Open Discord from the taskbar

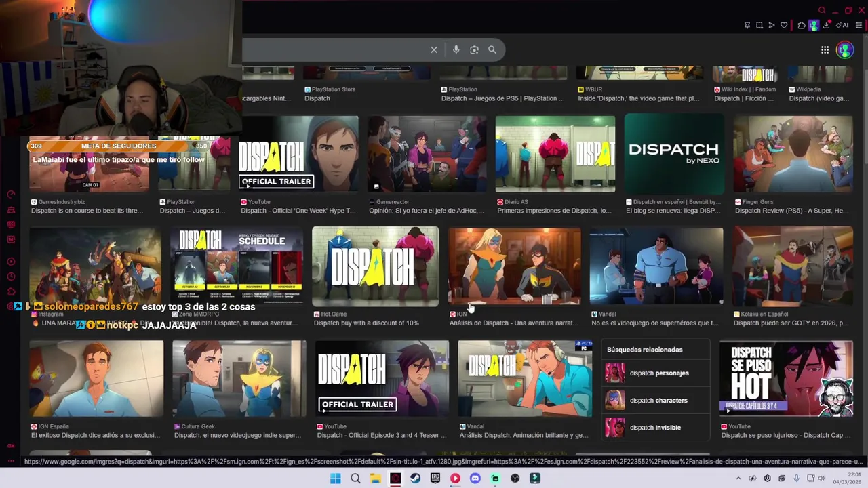point(475,479)
